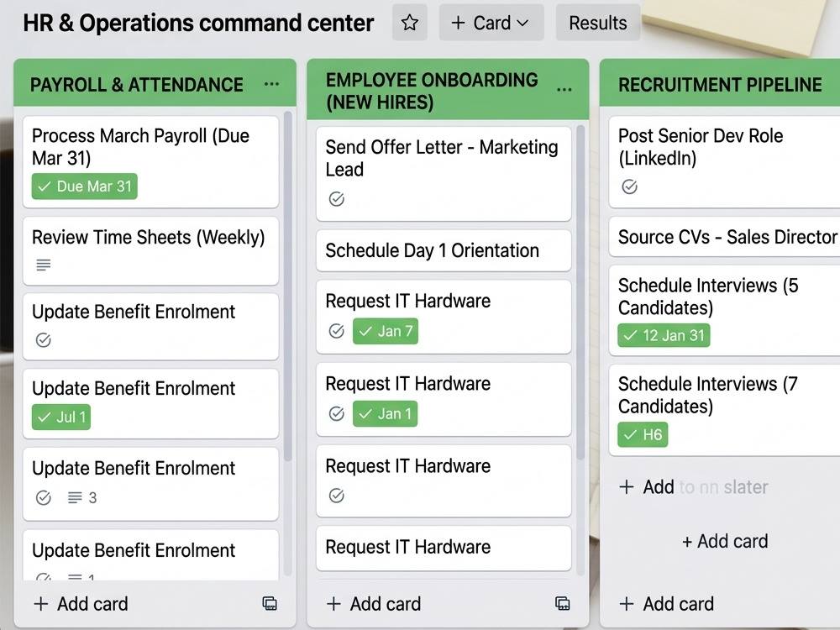Toggle 12 Jan 31 badge on Schedule Interviews
Image resolution: width=840 pixels, height=630 pixels.
[x=664, y=335]
